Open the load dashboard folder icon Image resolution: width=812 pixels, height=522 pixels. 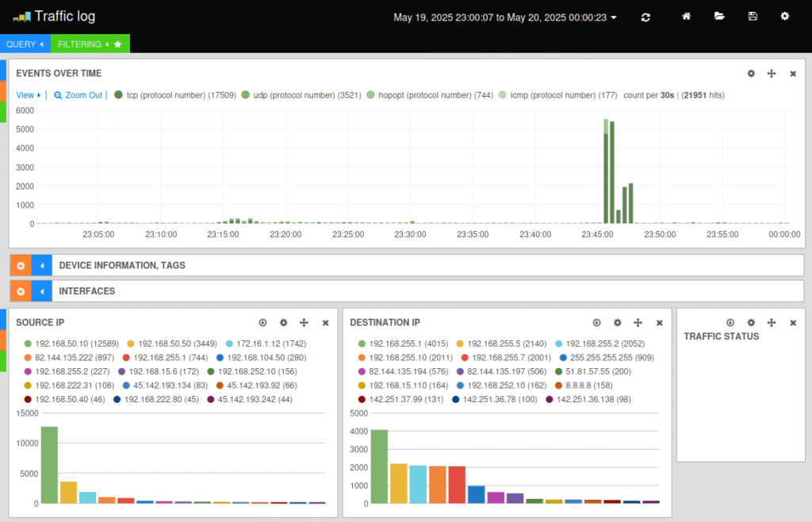719,17
